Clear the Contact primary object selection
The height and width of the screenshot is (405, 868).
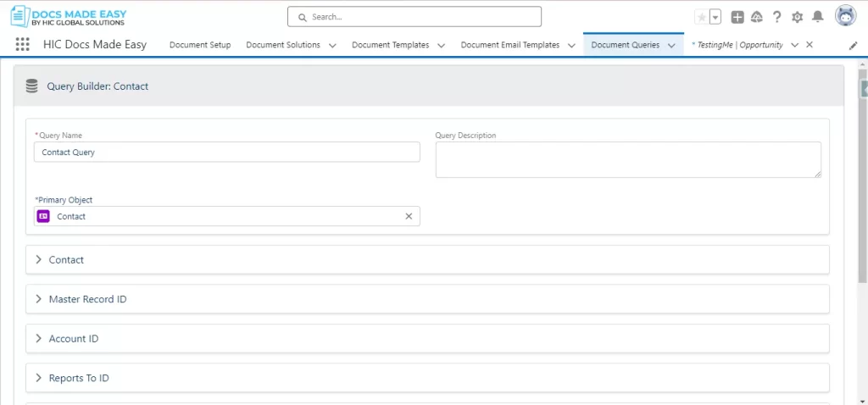point(409,216)
